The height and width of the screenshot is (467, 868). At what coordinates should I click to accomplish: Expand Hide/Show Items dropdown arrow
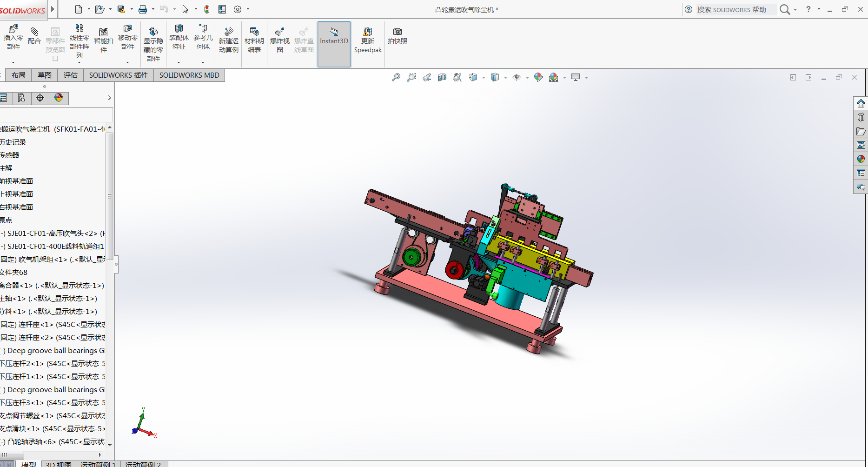(x=527, y=78)
